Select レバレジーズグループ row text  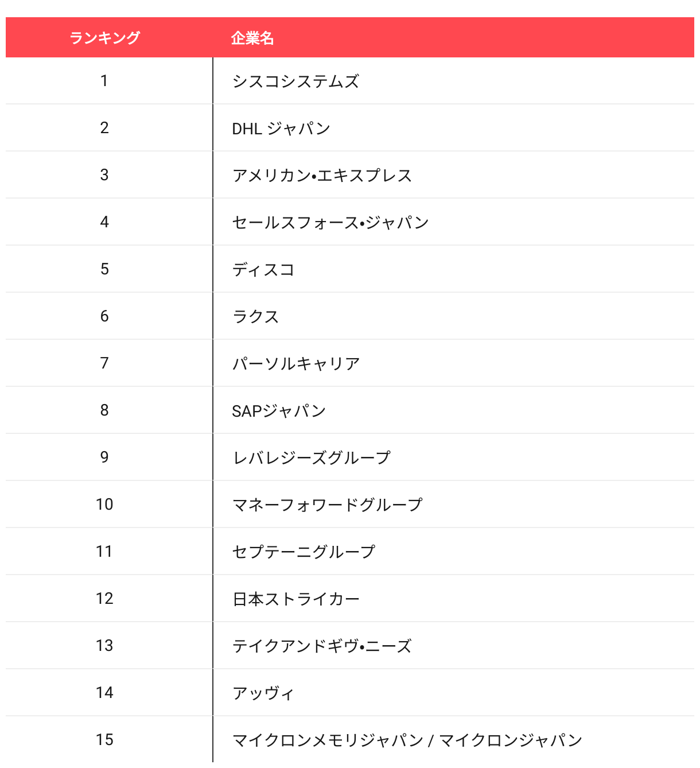[312, 458]
